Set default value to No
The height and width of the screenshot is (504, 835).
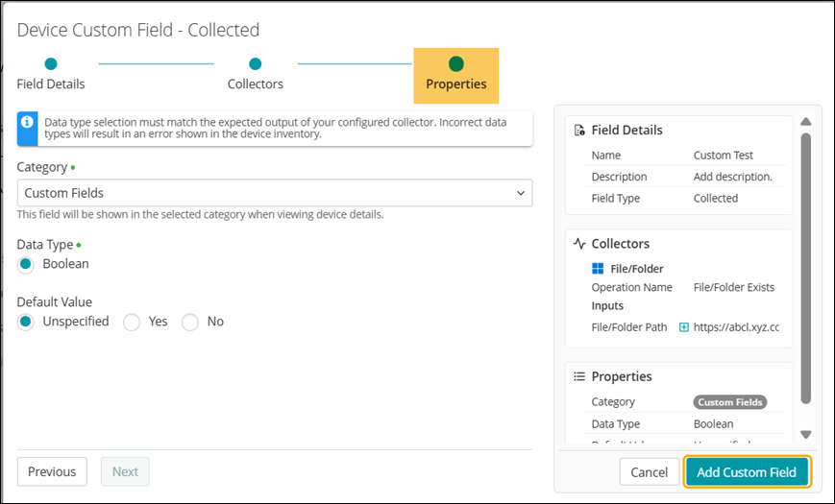coord(190,323)
